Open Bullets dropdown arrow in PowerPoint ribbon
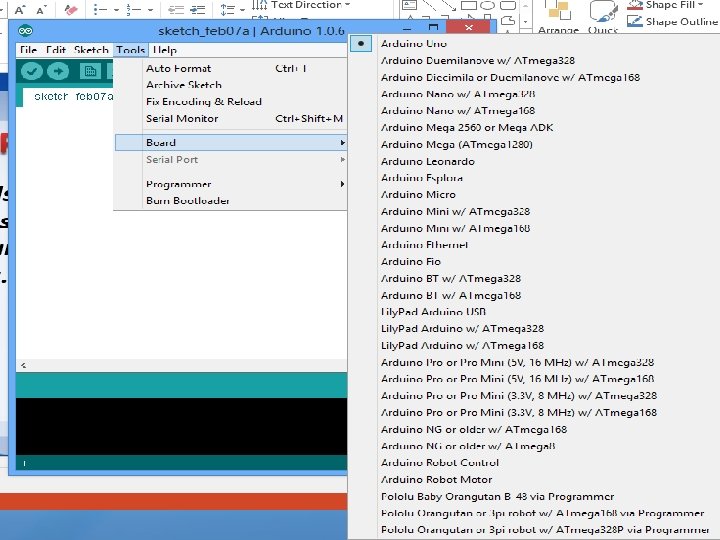The height and width of the screenshot is (540, 720). click(117, 10)
